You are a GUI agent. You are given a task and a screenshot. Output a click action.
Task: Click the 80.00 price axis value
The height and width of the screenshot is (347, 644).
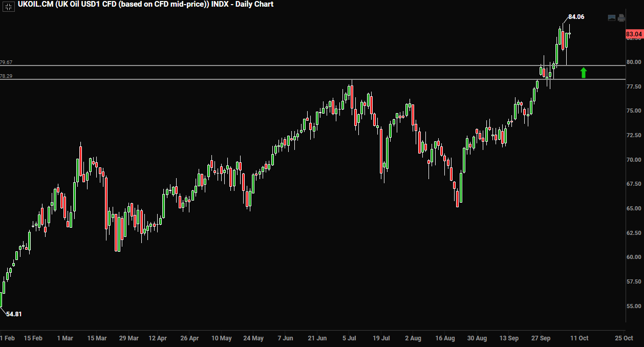pos(634,62)
